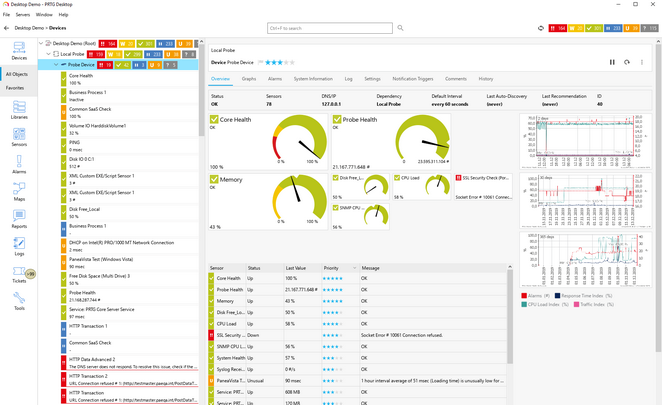Switch to the Graphs tab
The height and width of the screenshot is (405, 662).
point(249,79)
